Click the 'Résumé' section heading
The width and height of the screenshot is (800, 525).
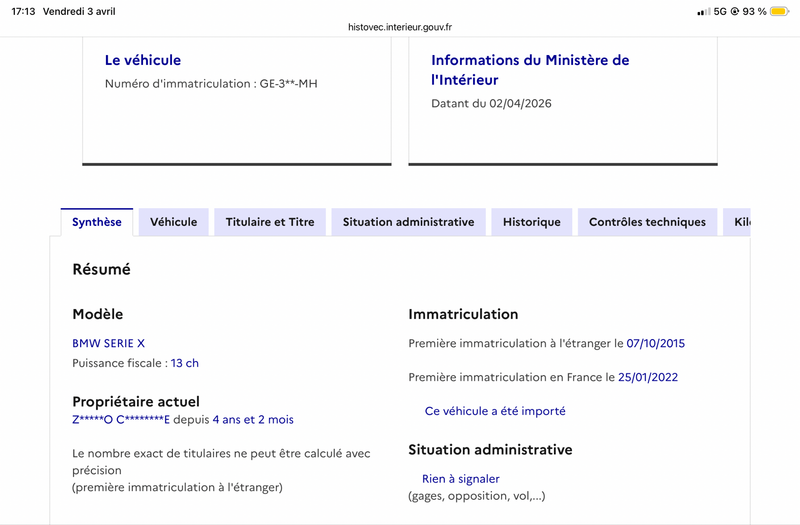(x=102, y=269)
